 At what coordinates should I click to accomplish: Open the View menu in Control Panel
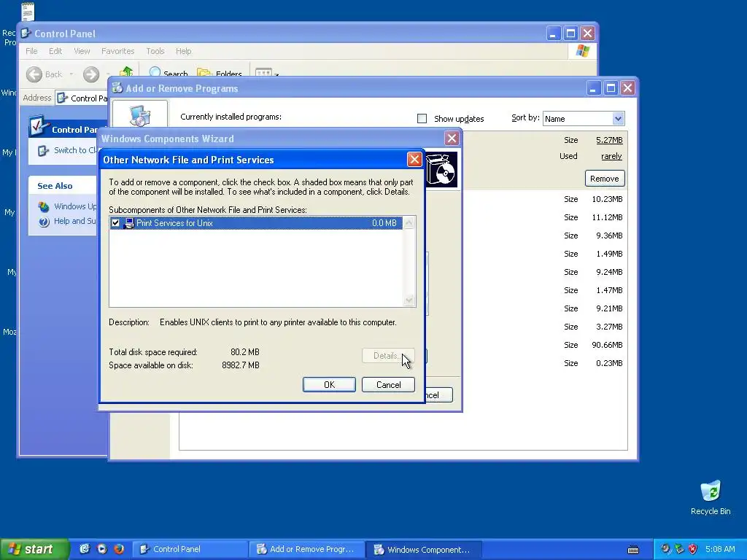pyautogui.click(x=82, y=51)
